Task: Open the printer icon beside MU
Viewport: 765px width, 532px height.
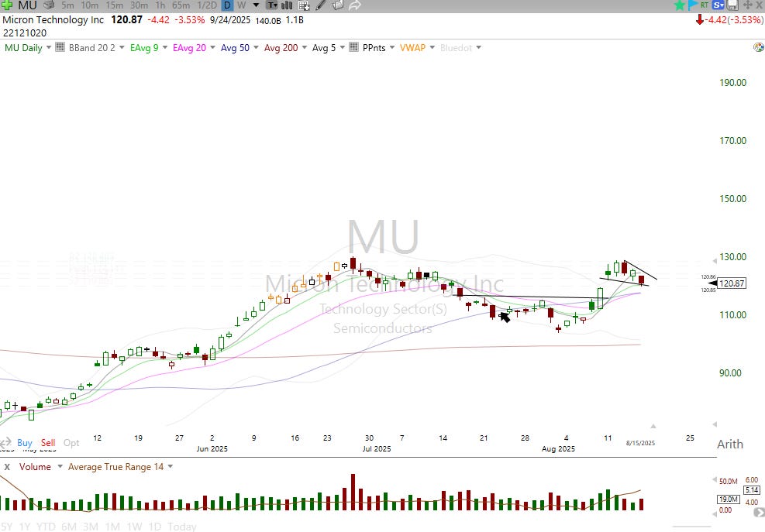Action: coord(49,5)
